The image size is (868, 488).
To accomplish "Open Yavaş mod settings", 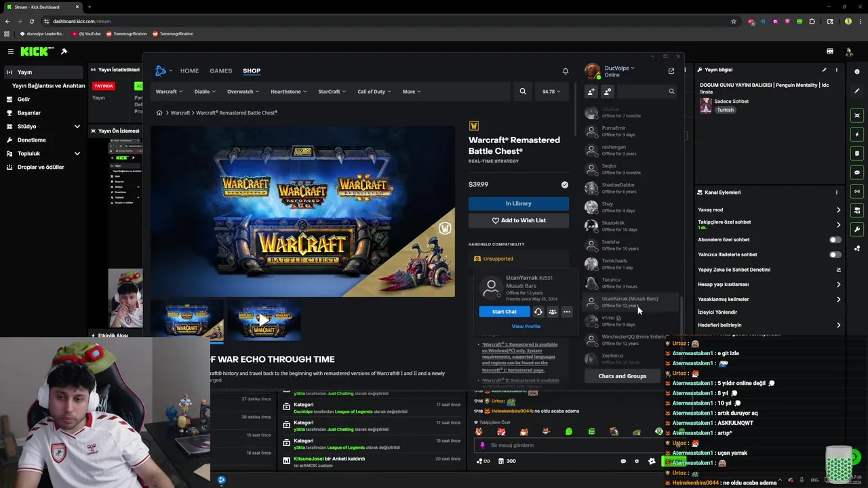I will (769, 210).
